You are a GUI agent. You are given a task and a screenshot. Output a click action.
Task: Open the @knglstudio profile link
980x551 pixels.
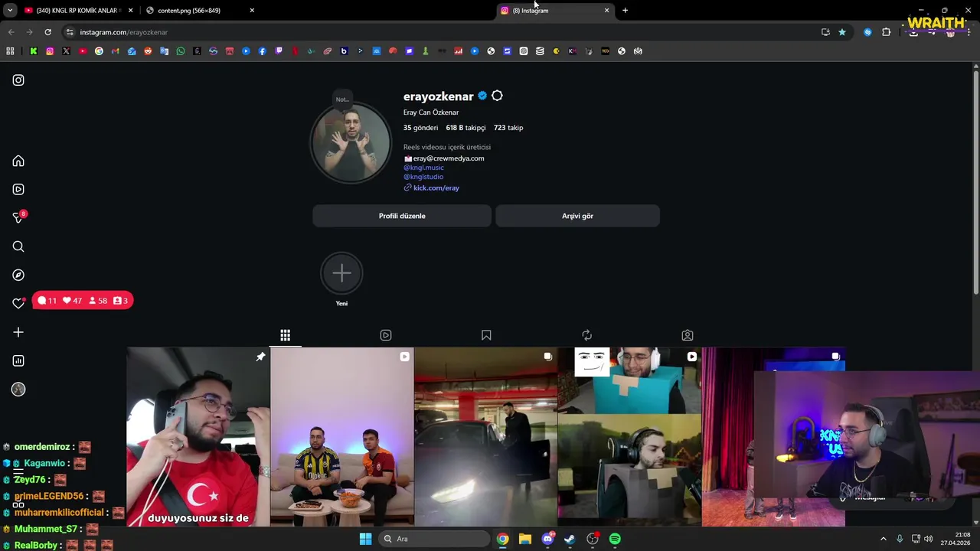(x=423, y=177)
